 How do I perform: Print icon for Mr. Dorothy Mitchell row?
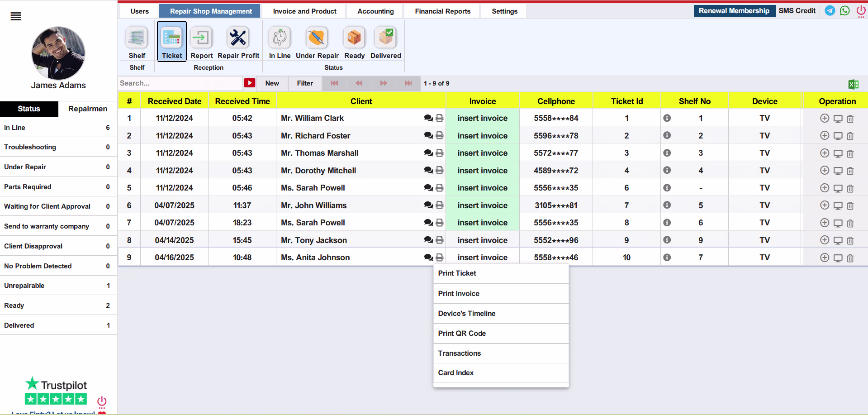(x=439, y=170)
